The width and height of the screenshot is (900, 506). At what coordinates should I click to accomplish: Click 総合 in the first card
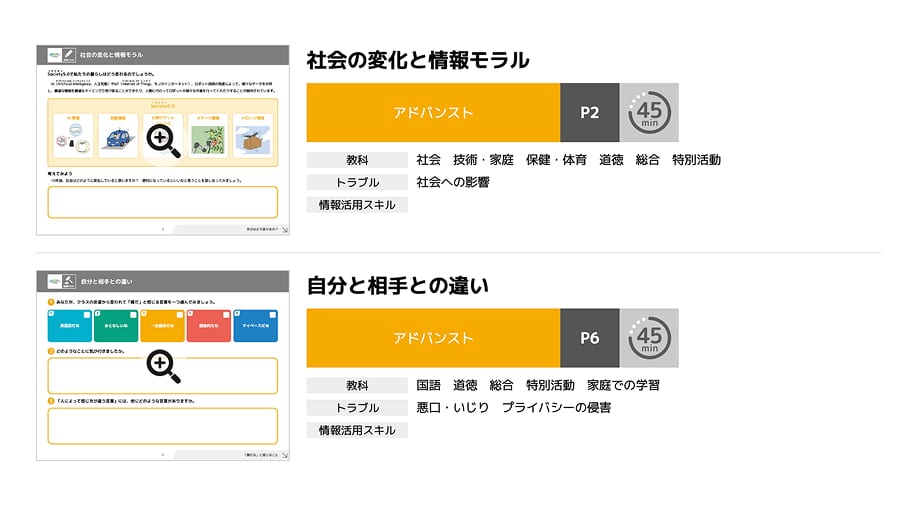tap(647, 159)
